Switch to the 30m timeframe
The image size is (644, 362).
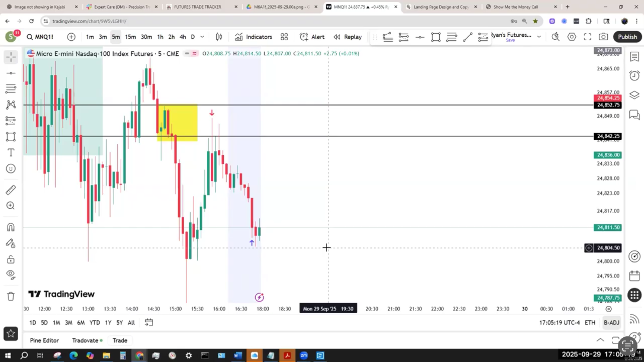click(146, 37)
